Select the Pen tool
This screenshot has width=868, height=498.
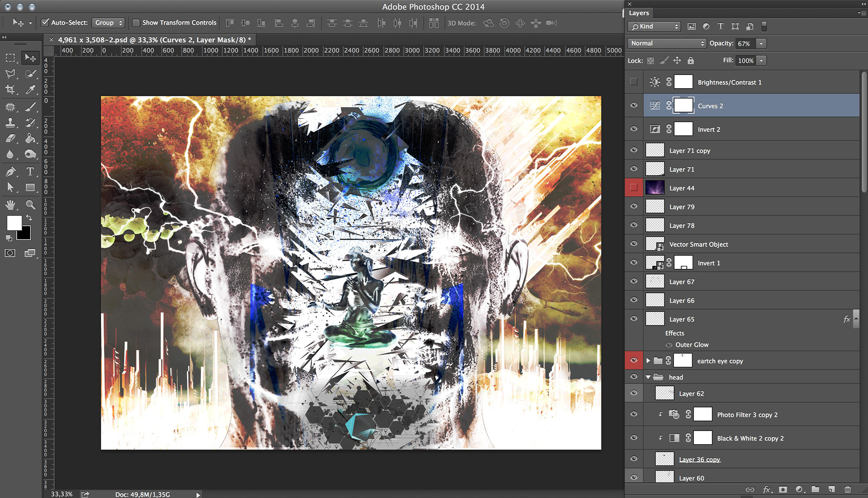(10, 172)
